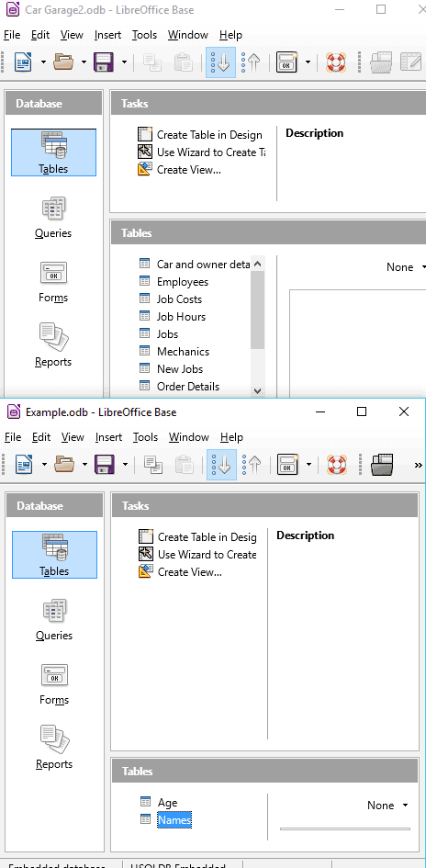This screenshot has height=868, width=426.
Task: Open Help menu in Car Garage2 window
Action: [x=230, y=35]
